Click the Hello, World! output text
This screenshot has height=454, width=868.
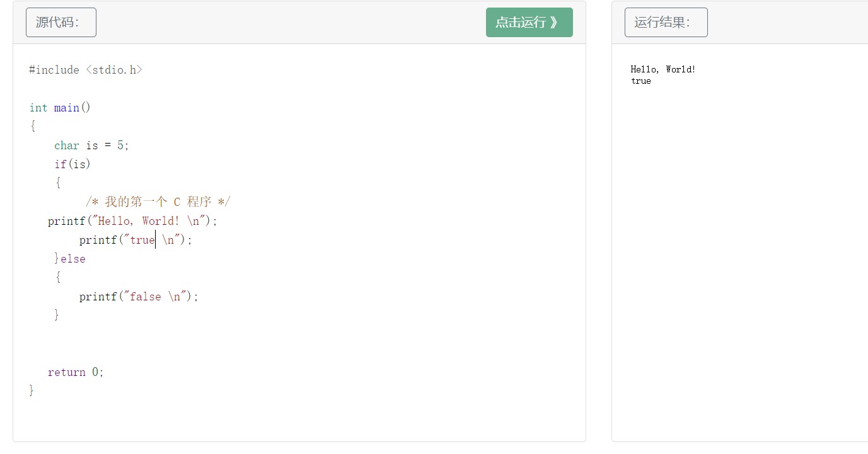coord(663,69)
